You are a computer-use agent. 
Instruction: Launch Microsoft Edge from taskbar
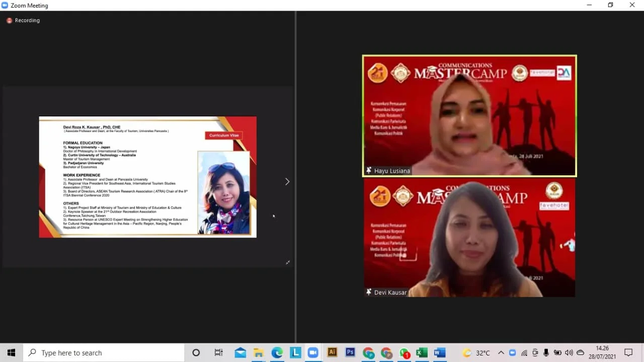(x=277, y=353)
